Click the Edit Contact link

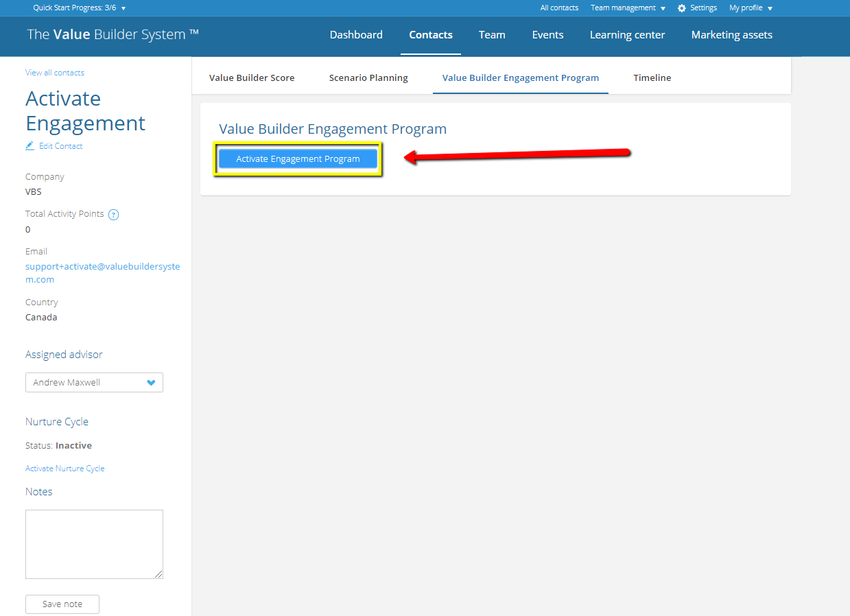coord(60,146)
